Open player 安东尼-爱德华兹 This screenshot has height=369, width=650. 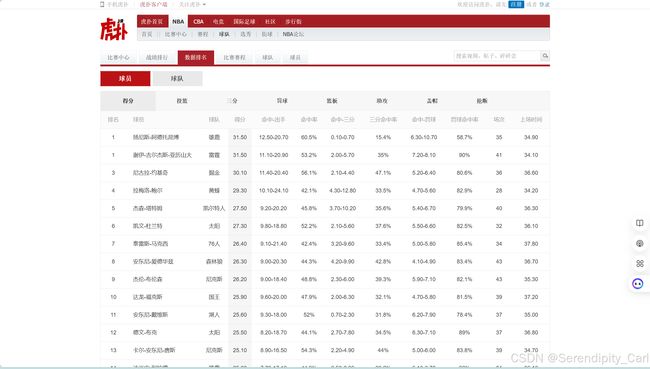coord(153,262)
